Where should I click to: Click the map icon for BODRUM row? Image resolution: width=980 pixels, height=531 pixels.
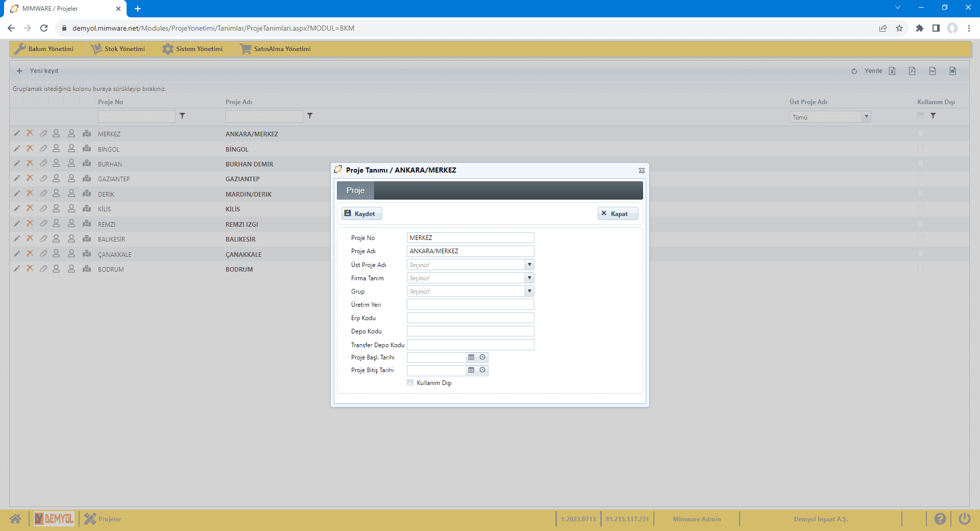point(87,269)
